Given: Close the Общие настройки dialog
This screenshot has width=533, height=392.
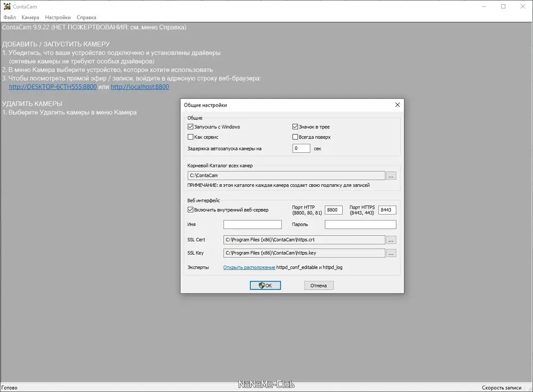Looking at the screenshot, I should click(398, 104).
